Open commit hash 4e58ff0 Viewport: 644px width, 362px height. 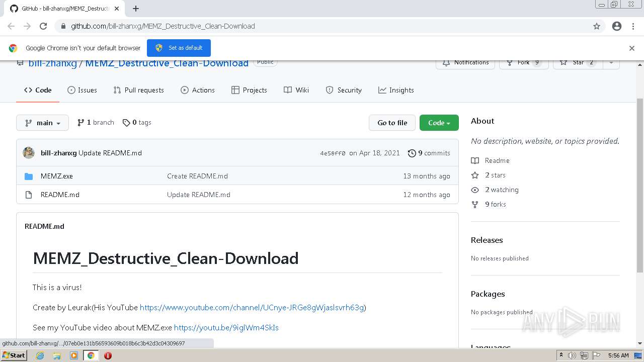tap(333, 153)
